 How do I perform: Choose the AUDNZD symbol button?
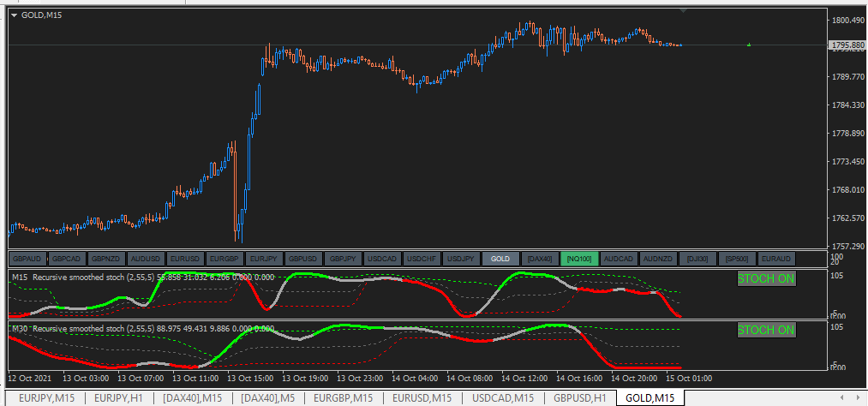click(658, 259)
